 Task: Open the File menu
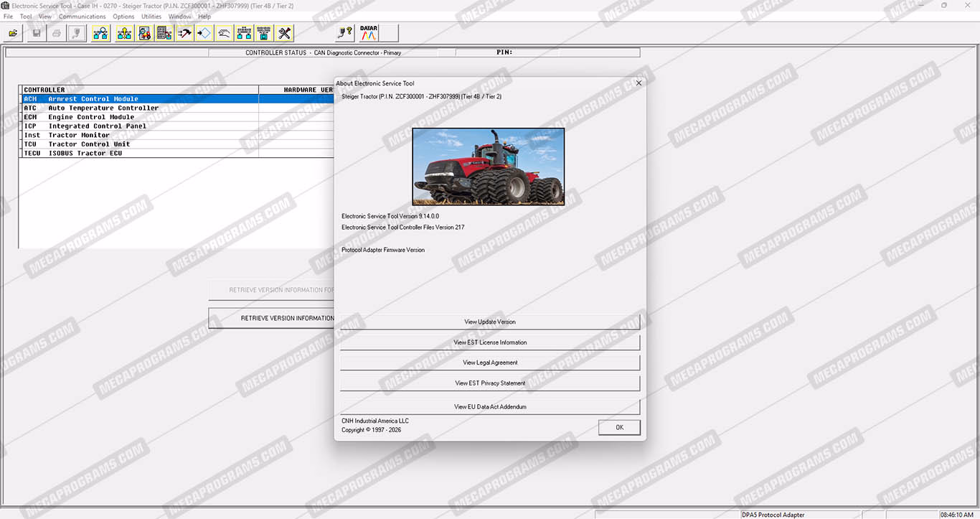[x=9, y=17]
